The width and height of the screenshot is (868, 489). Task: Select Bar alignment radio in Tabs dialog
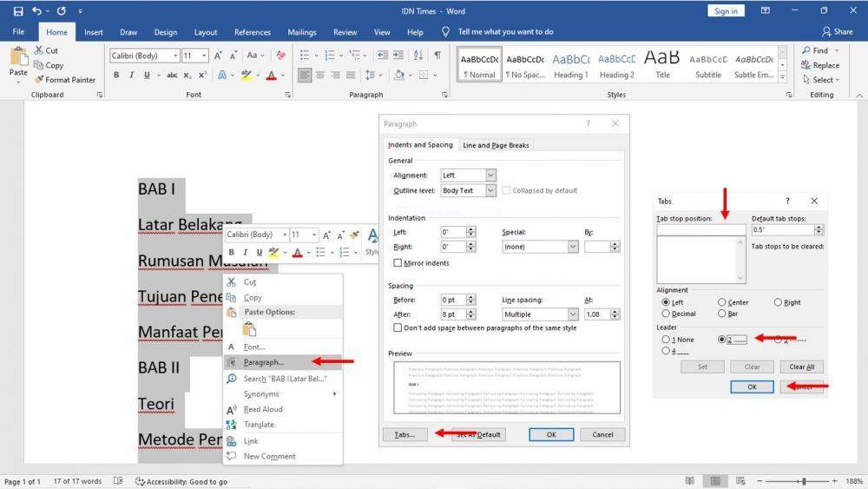point(722,314)
